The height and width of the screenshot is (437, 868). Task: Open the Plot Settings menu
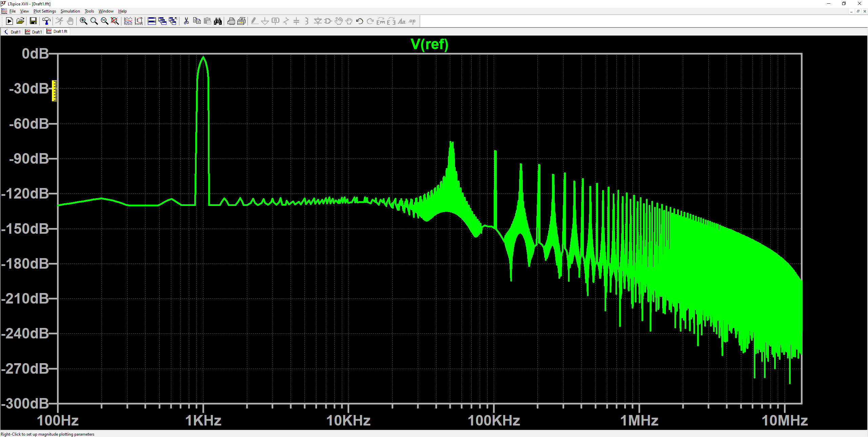tap(44, 11)
